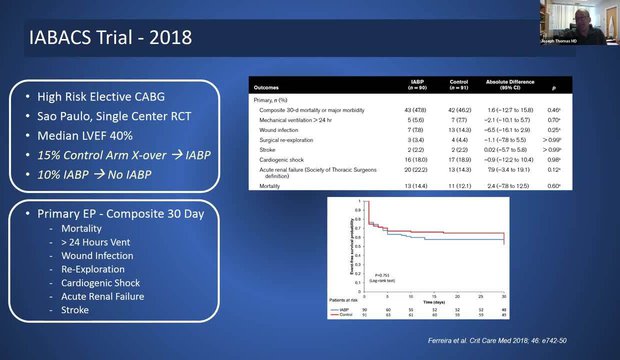Screen dimensions: 620x360
Task: Click the High Risk Elective CABG bullet
Action: click(x=100, y=97)
